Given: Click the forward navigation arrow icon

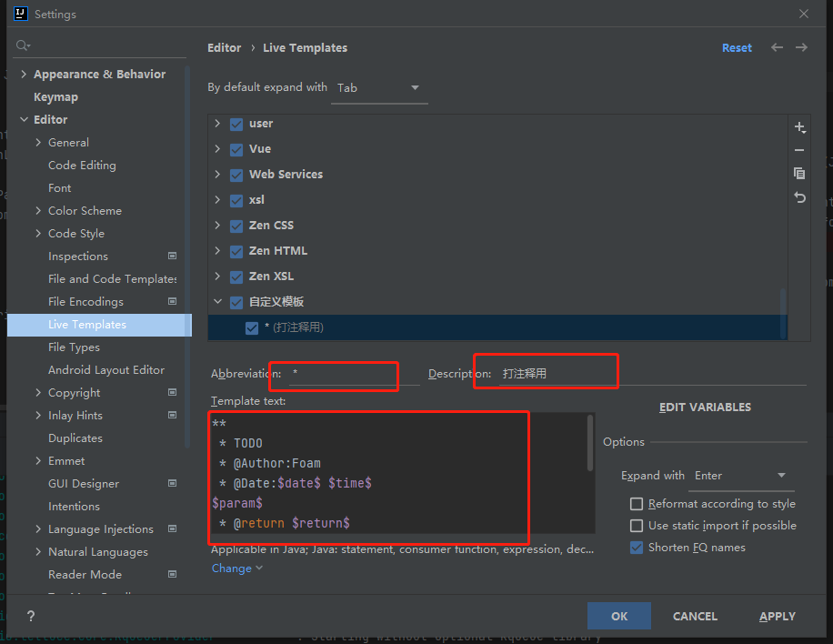Looking at the screenshot, I should tap(801, 47).
